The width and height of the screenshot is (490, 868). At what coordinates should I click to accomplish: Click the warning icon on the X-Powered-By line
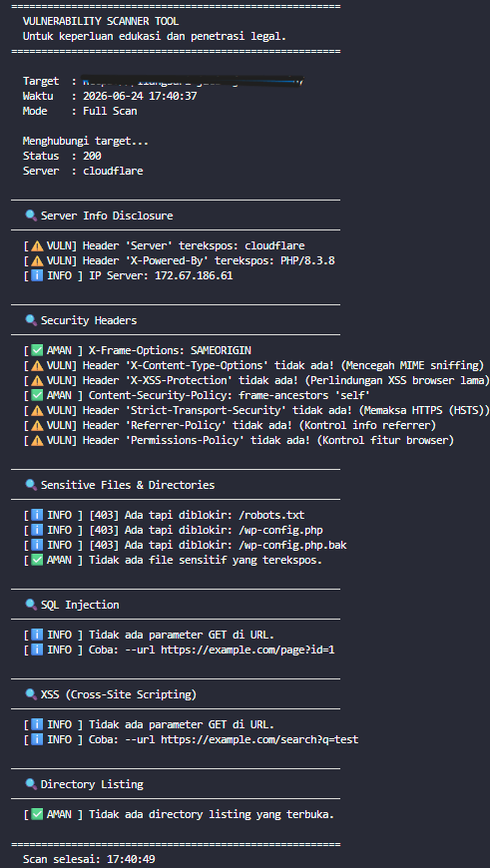tap(37, 260)
